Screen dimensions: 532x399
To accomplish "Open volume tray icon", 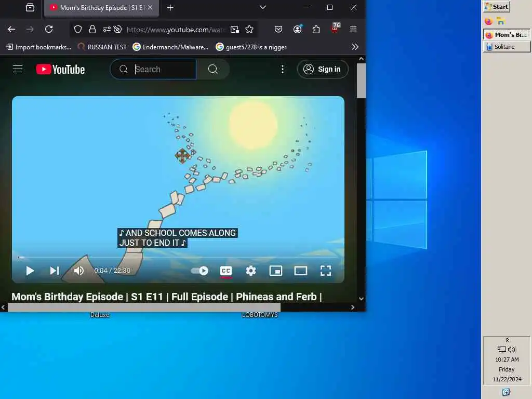I will pyautogui.click(x=512, y=350).
